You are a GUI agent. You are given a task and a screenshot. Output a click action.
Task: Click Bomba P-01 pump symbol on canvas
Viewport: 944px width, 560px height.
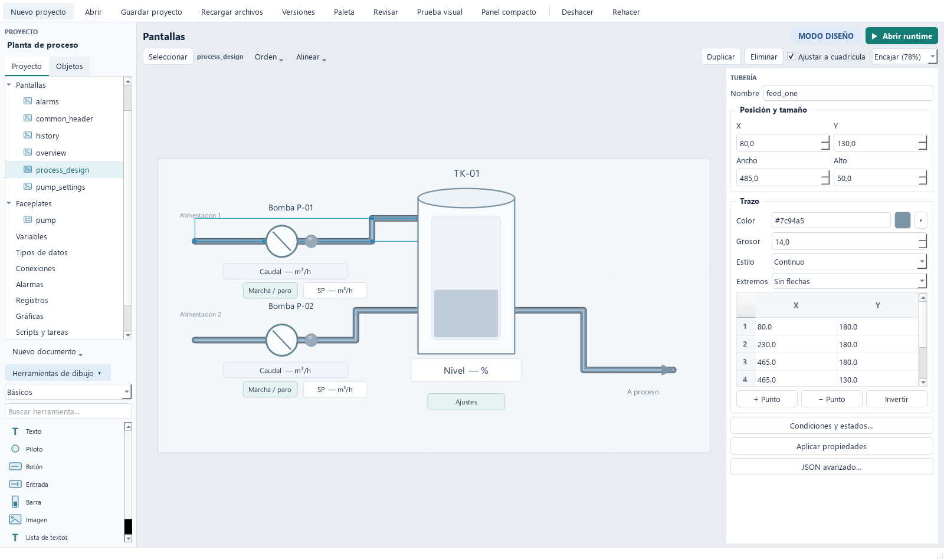(x=282, y=241)
